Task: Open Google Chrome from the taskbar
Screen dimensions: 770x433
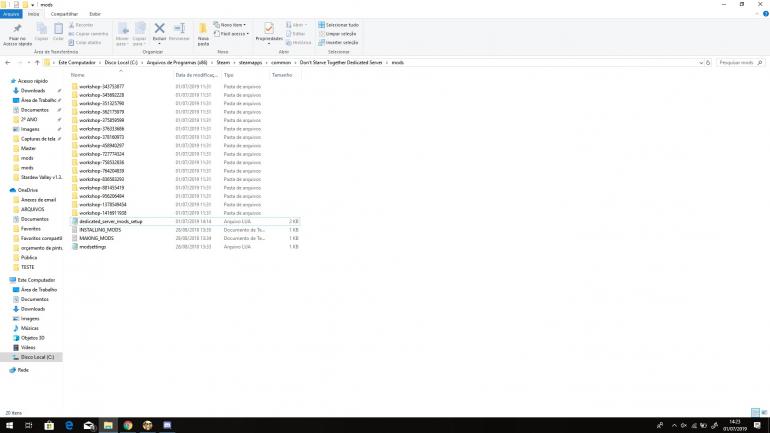Action: 128,425
